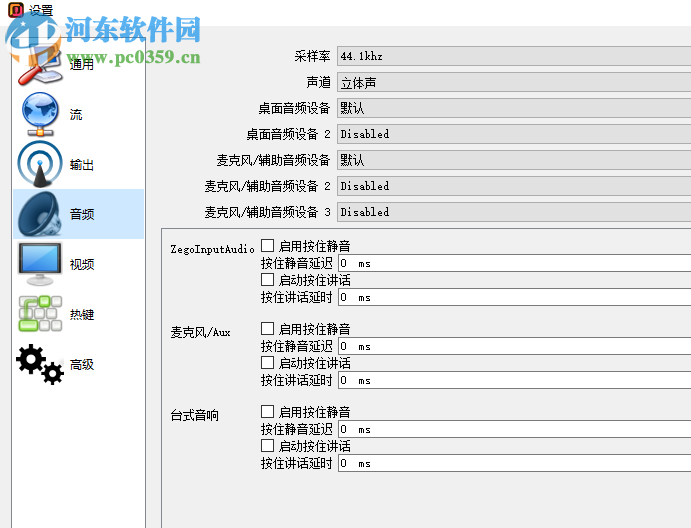Open the 采样率 44.1khz dropdown
The image size is (691, 528).
click(x=514, y=56)
